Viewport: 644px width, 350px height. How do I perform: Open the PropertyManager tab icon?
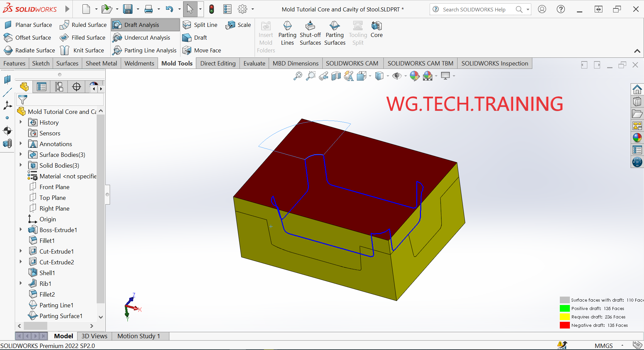(x=42, y=87)
